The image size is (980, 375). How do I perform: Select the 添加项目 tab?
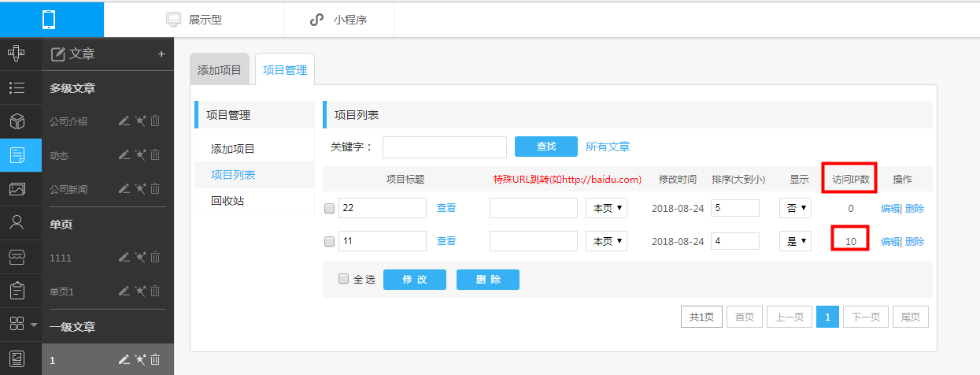pyautogui.click(x=220, y=69)
